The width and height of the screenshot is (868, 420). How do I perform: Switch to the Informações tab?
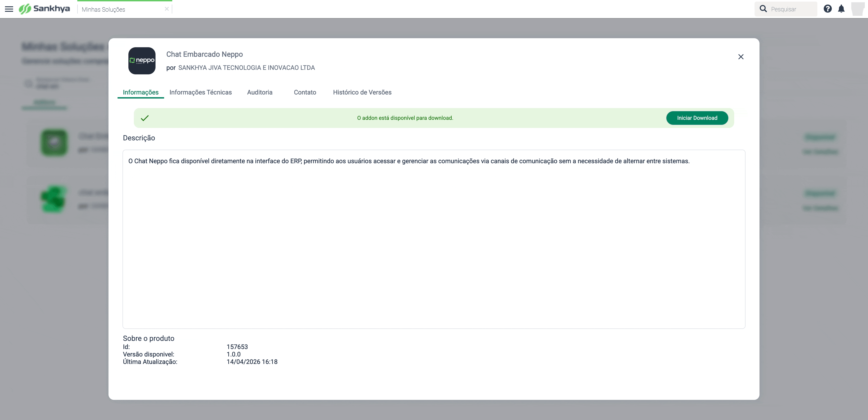click(141, 92)
